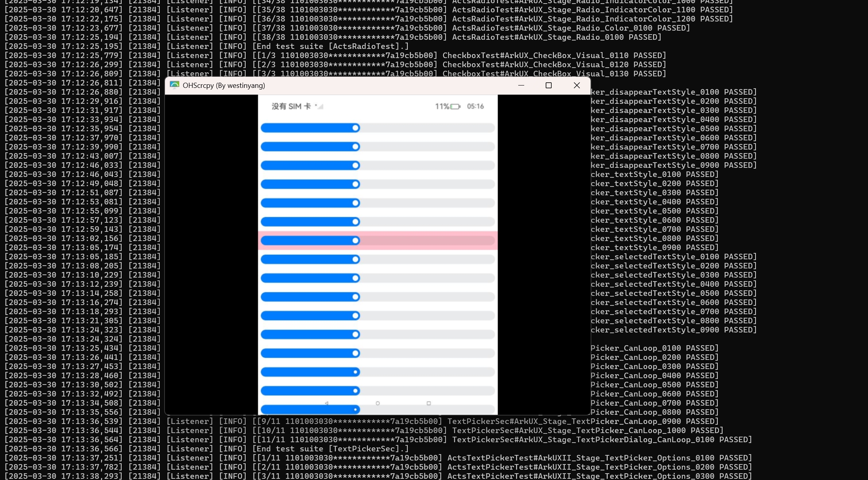Click the second slider's thumb from top

tap(356, 147)
